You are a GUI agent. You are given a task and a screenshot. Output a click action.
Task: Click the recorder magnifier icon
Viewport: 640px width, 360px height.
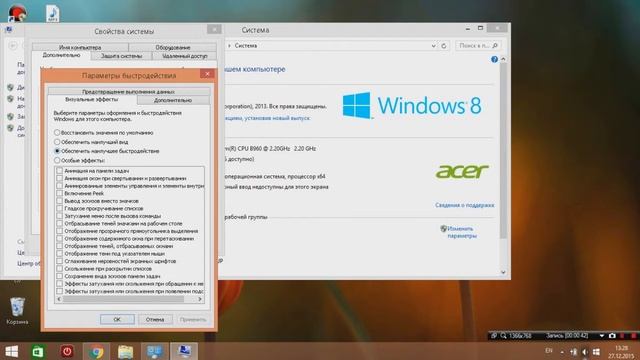tap(504, 336)
